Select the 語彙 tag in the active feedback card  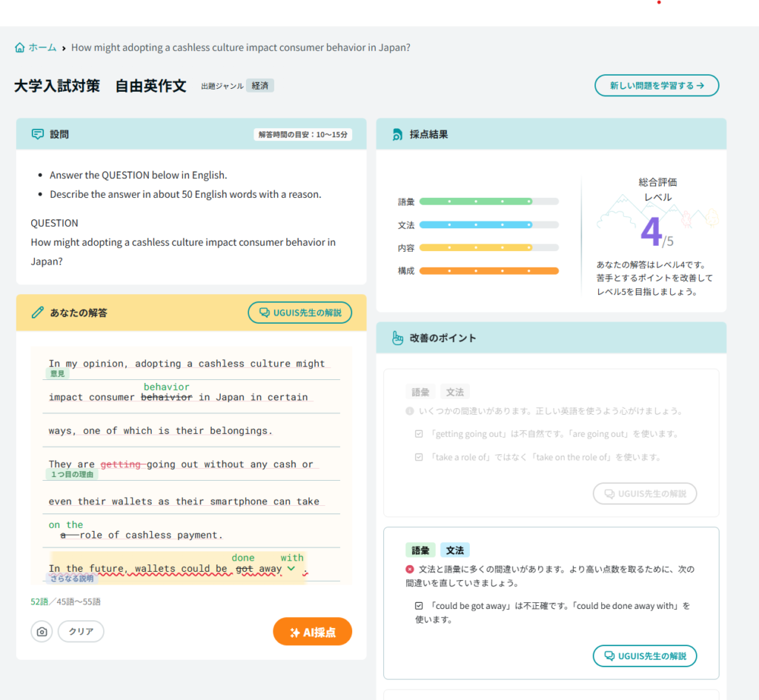pos(420,550)
